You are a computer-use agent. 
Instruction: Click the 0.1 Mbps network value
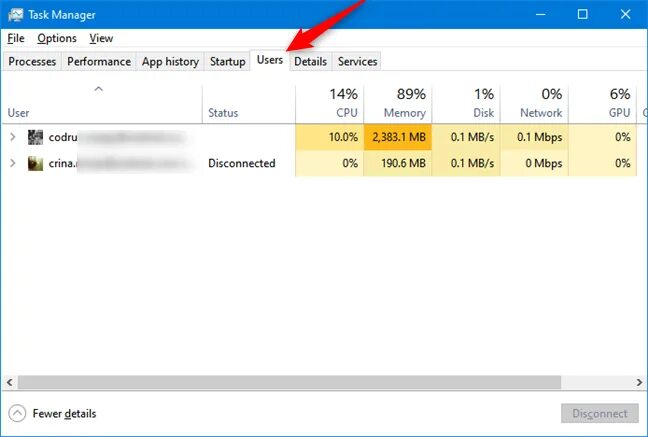pos(539,137)
